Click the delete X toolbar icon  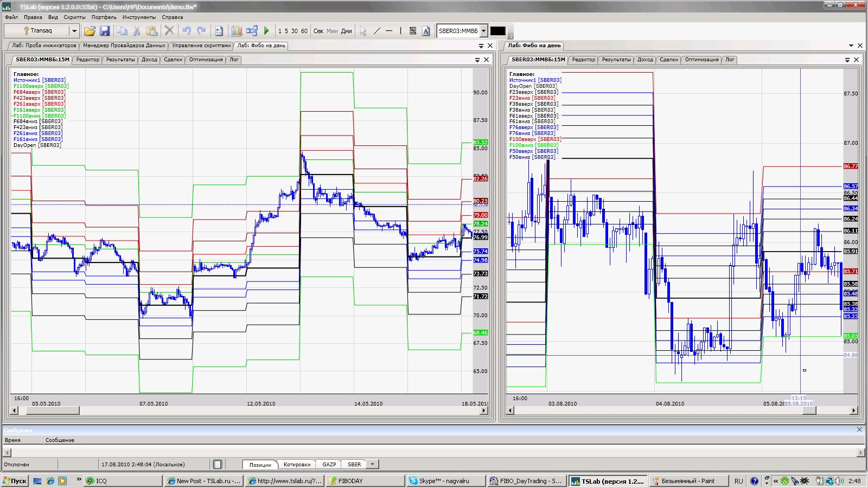click(169, 31)
